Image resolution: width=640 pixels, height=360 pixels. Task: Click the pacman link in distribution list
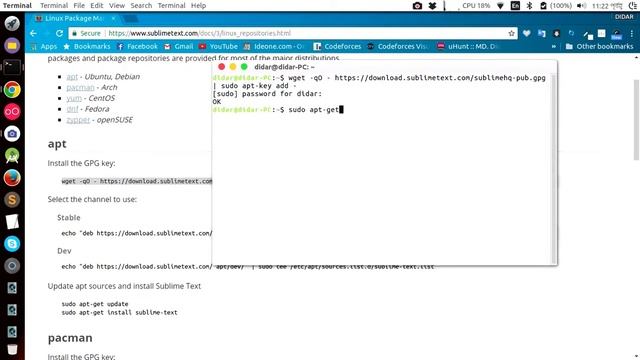[80, 87]
